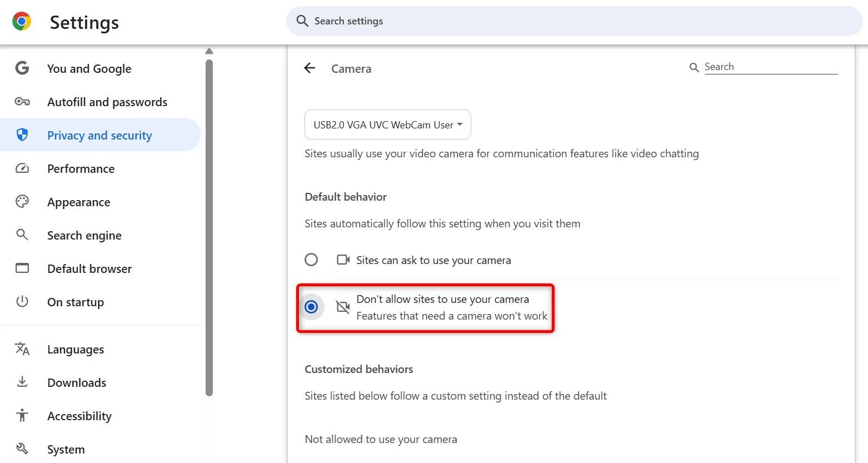This screenshot has width=868, height=463.
Task: Click the Search engine magnifier icon
Action: [x=22, y=235]
